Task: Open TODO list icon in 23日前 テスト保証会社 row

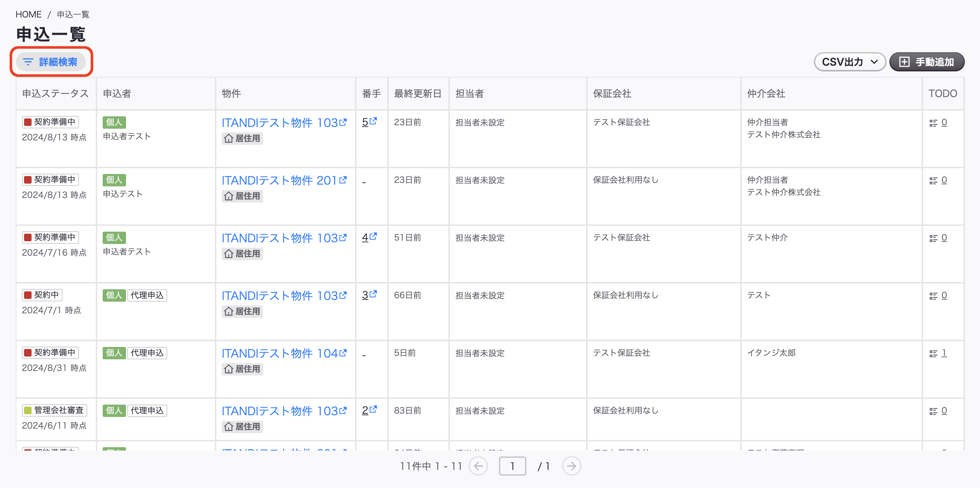Action: point(933,123)
